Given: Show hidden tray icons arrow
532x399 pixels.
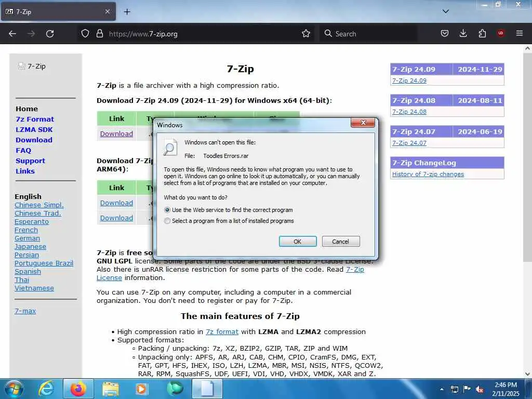Looking at the screenshot, I should (x=442, y=389).
